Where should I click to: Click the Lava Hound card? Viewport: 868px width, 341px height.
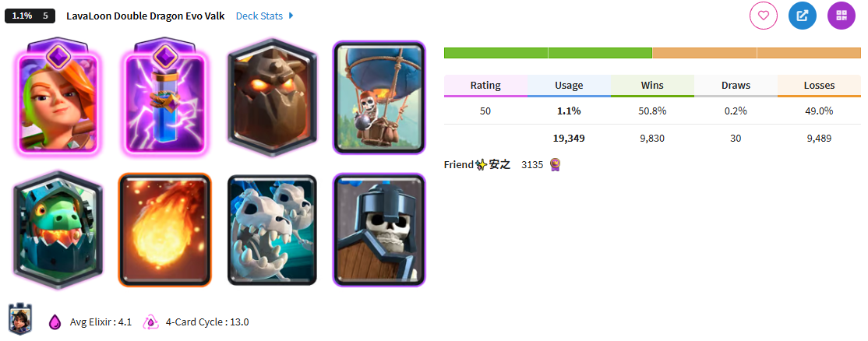coord(271,97)
